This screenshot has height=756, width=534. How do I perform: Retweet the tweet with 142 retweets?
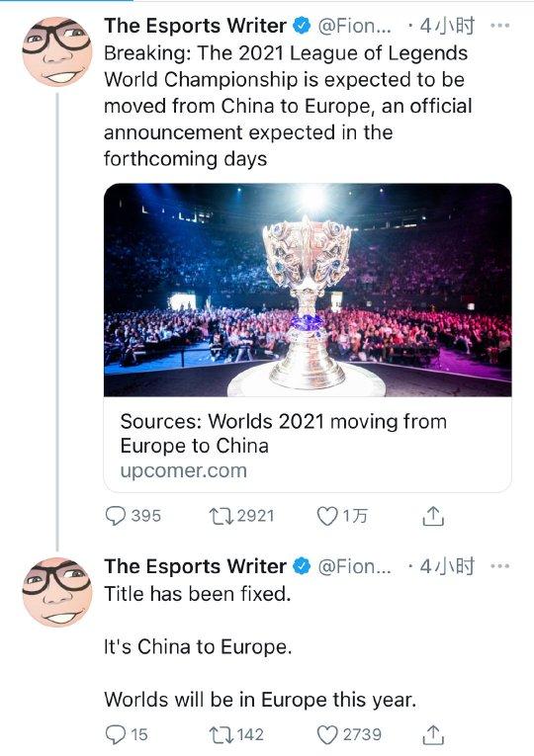point(222,735)
